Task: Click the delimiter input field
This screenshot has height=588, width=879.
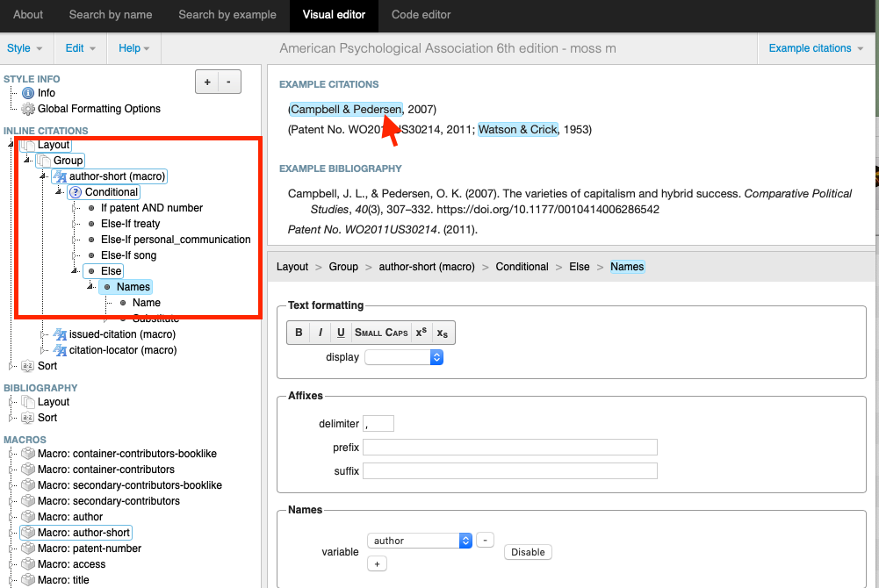Action: 378,424
